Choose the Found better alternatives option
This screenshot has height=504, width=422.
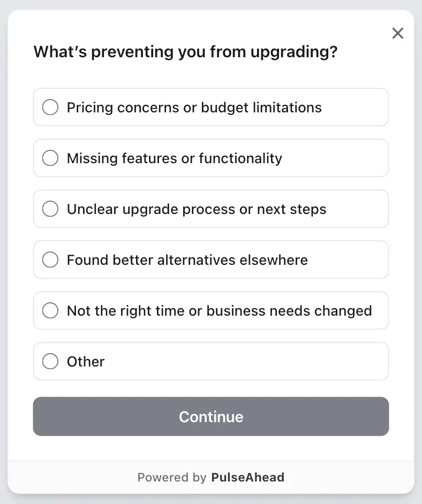[211, 259]
